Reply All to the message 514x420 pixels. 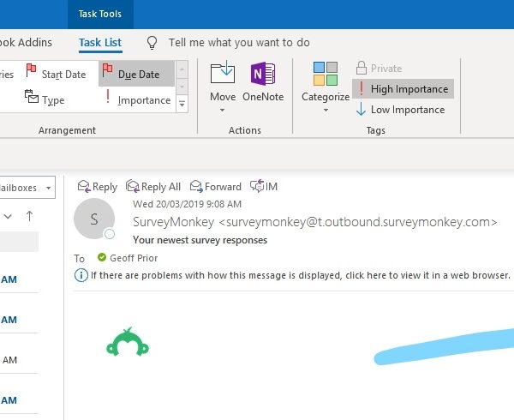[x=153, y=187]
